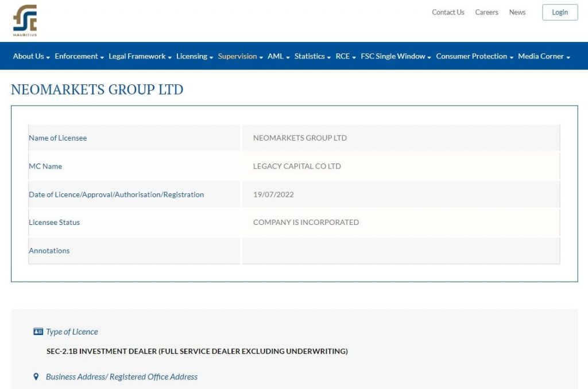Image resolution: width=588 pixels, height=389 pixels.
Task: Click the date 19/07/2022
Action: coord(273,194)
